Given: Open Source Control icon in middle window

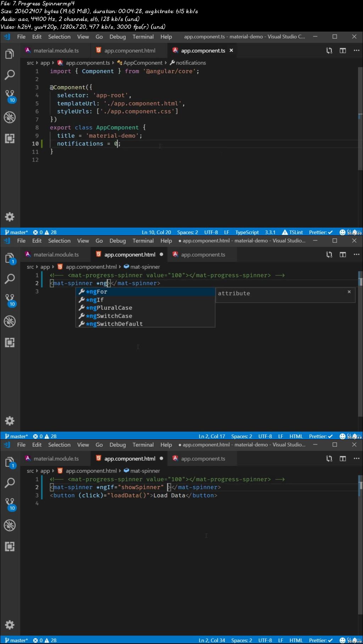Looking at the screenshot, I should point(10,300).
